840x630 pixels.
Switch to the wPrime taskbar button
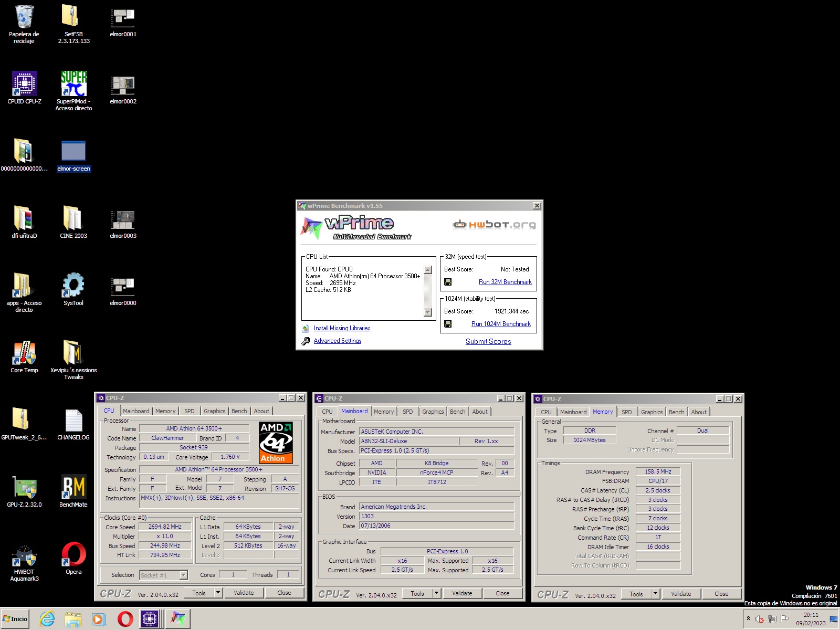178,619
